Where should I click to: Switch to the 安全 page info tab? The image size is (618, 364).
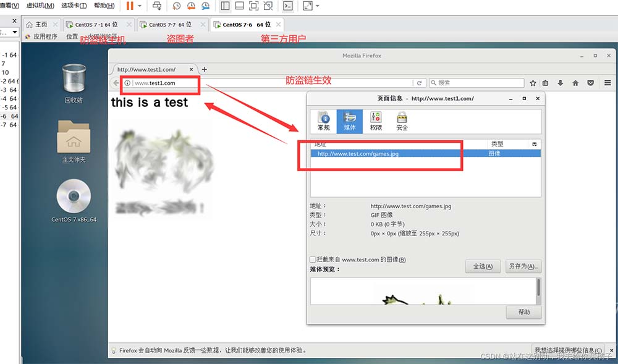pyautogui.click(x=402, y=121)
